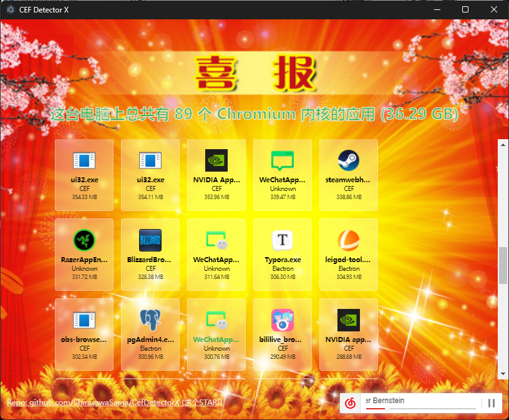This screenshot has width=509, height=420.
Task: Pause the Bernstein music playback
Action: tap(492, 403)
